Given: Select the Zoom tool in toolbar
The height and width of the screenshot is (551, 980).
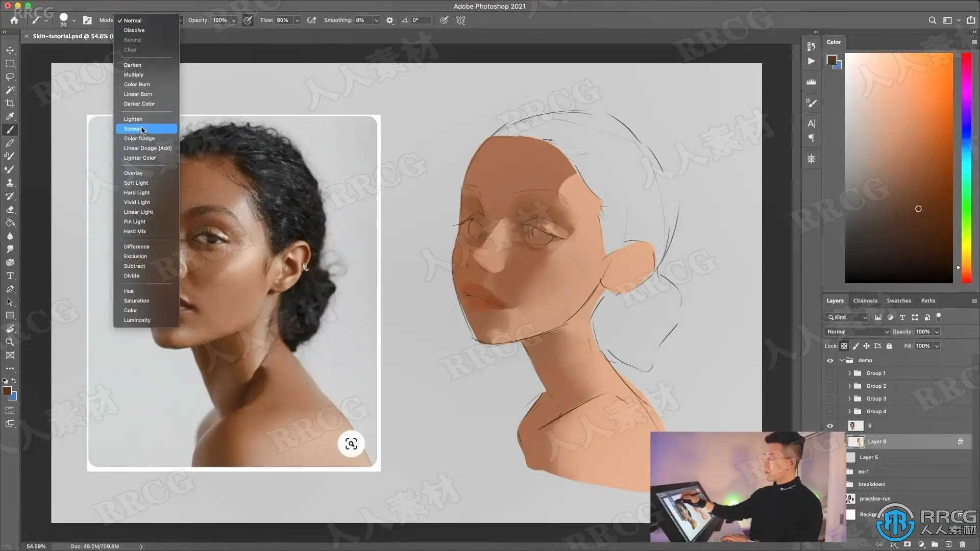Looking at the screenshot, I should point(10,342).
